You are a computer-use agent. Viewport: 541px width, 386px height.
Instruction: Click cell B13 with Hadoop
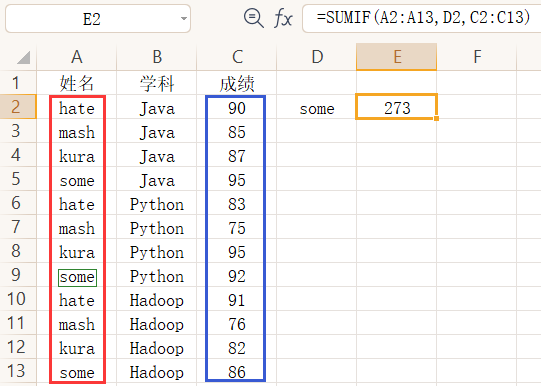click(157, 372)
